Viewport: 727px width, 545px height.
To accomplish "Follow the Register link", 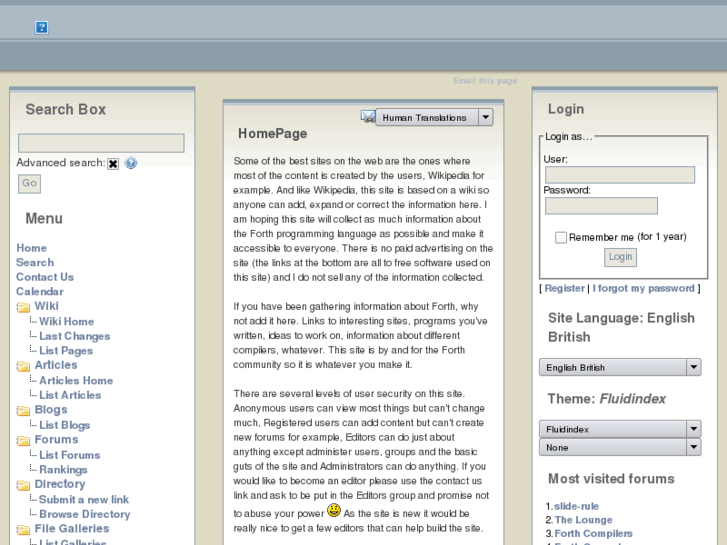I will (564, 289).
